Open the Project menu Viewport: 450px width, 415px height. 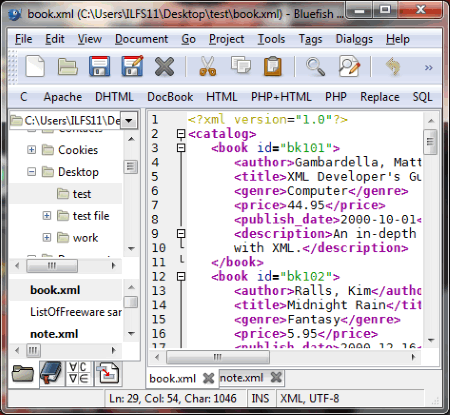click(x=226, y=39)
